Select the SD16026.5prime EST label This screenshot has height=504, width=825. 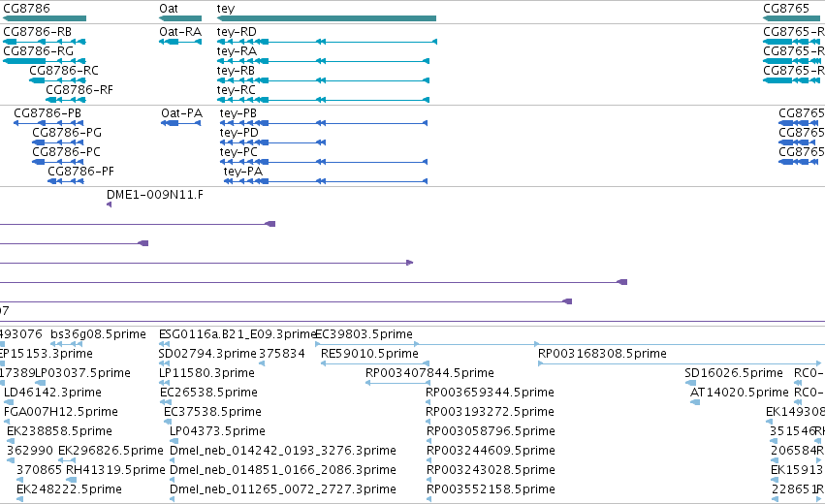click(734, 373)
